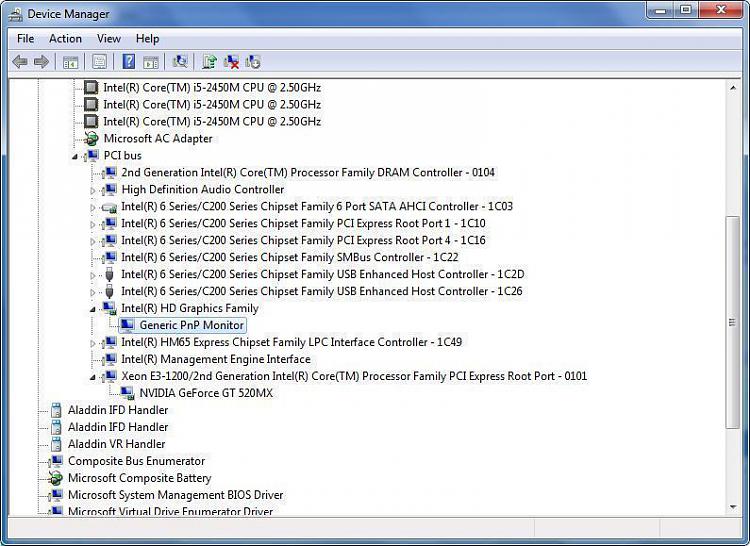Expand USB Enhanced Host Controller 1C26 node

93,292
